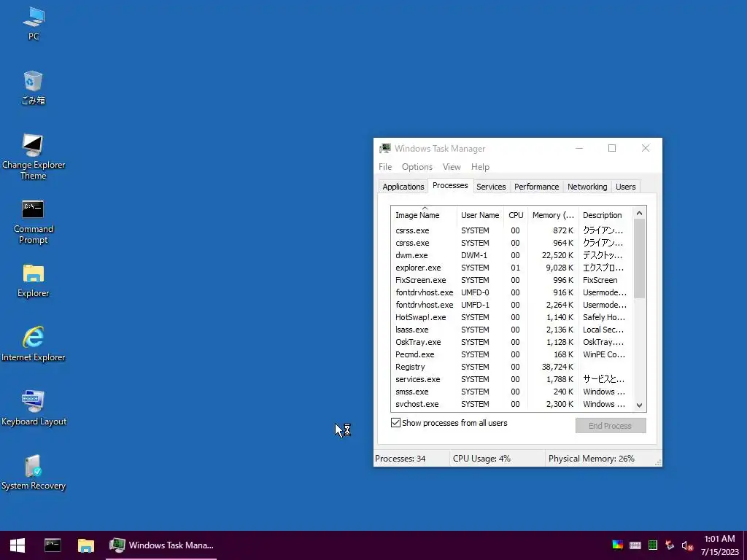
Task: Launch the Command Prompt desktop icon
Action: (34, 222)
